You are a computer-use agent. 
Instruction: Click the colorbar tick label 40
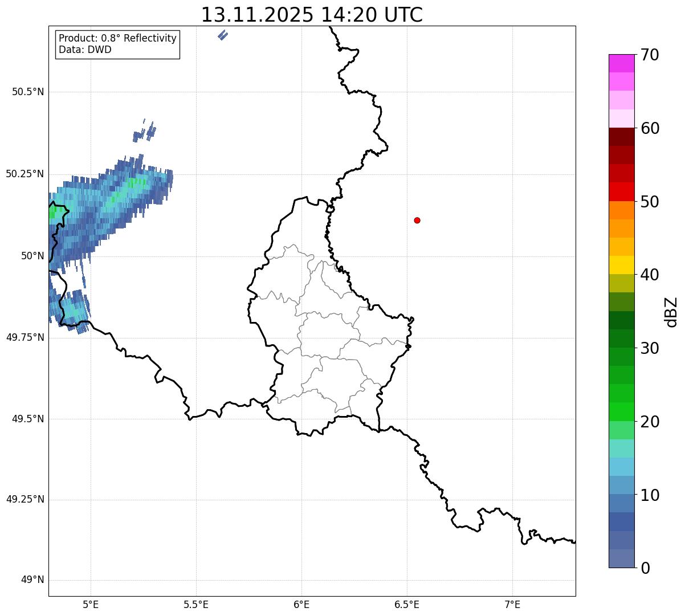tap(650, 275)
